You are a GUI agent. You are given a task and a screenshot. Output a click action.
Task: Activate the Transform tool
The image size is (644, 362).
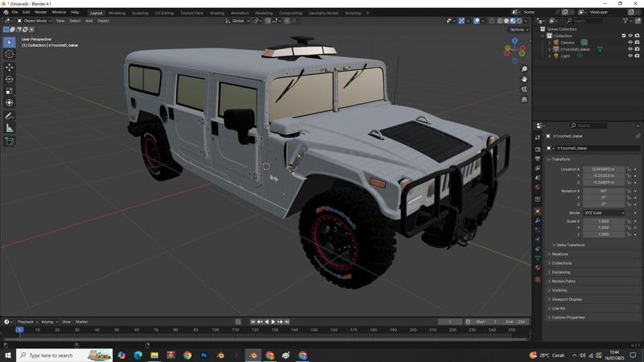pos(10,103)
